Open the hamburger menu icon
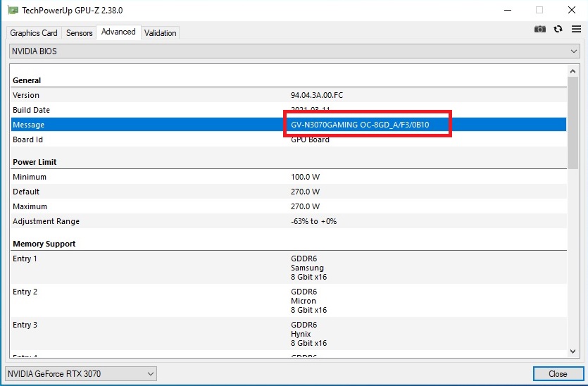This screenshot has height=386, width=588. coord(576,29)
